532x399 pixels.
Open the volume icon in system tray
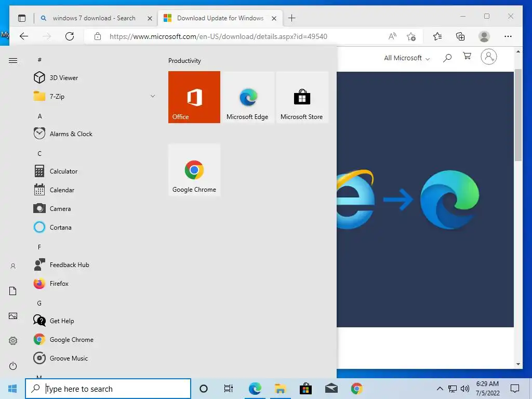pos(465,389)
